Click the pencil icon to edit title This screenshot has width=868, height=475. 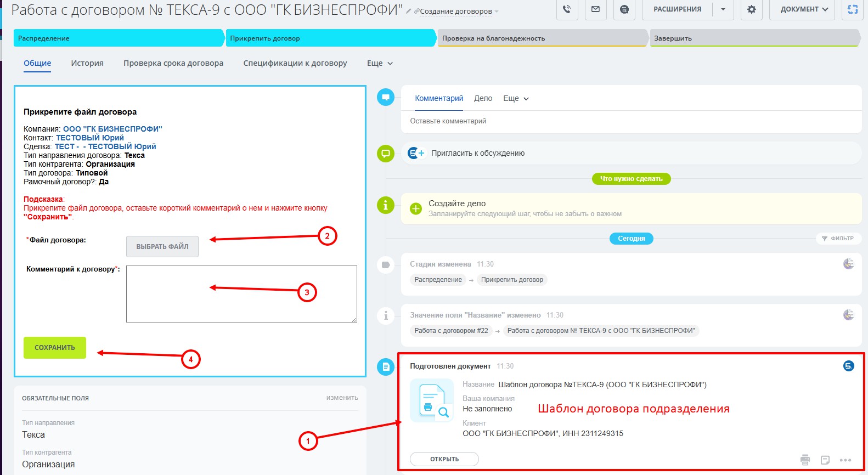(409, 11)
